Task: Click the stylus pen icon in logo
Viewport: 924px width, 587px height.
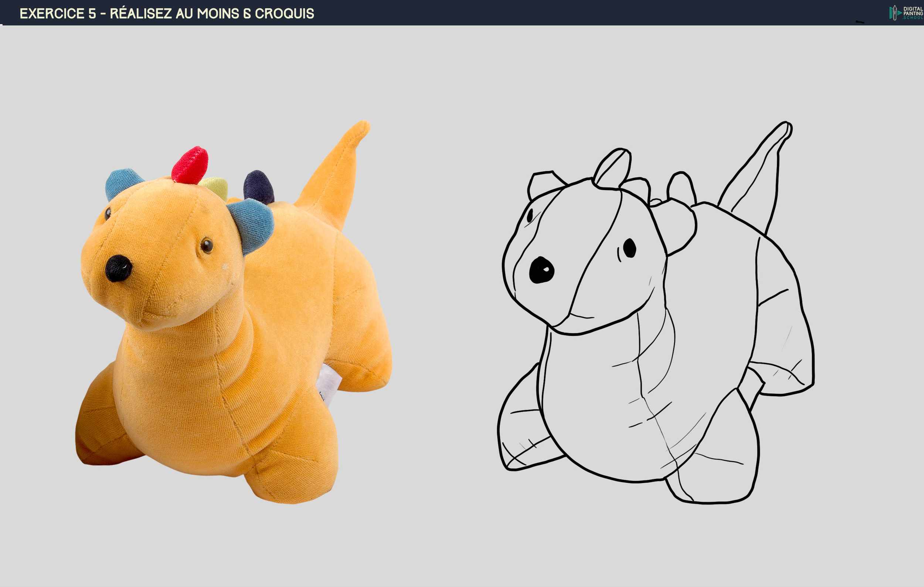Action: 895,13
